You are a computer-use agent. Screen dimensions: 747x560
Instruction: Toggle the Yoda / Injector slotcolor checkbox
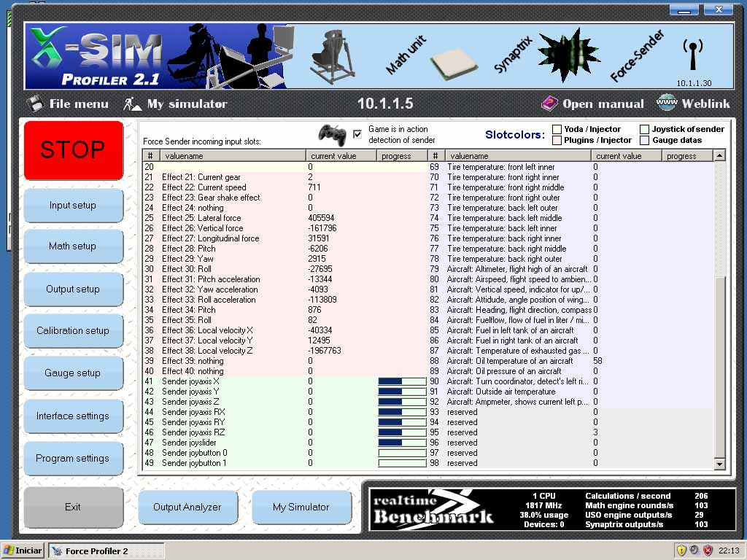[557, 129]
